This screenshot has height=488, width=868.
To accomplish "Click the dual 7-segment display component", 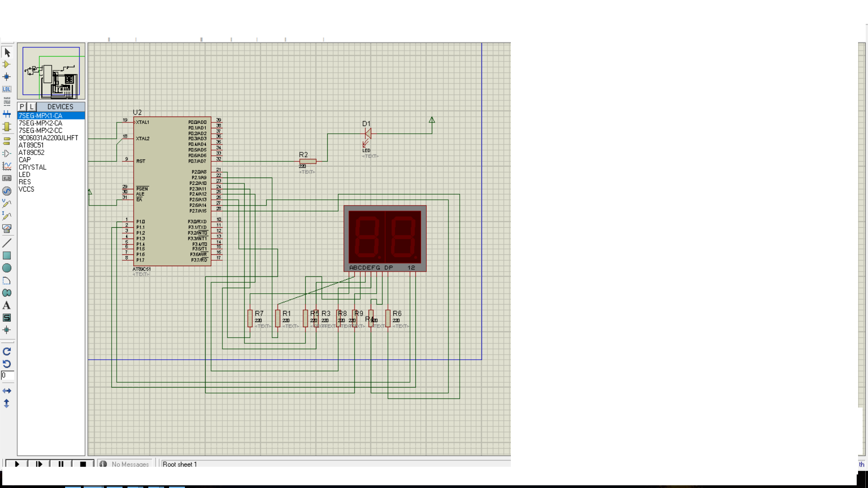I will 385,238.
